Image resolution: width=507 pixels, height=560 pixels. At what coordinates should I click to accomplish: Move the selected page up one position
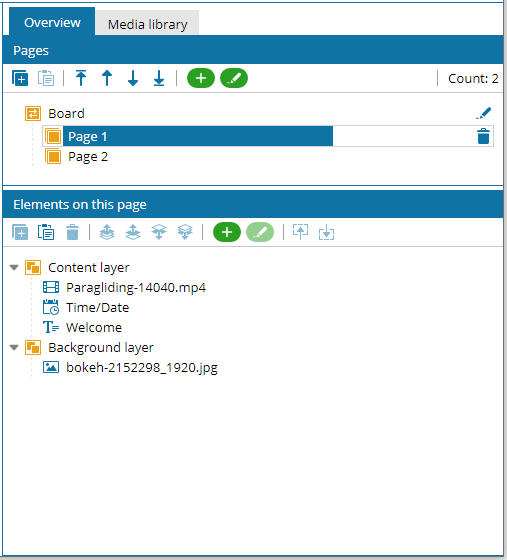click(107, 78)
